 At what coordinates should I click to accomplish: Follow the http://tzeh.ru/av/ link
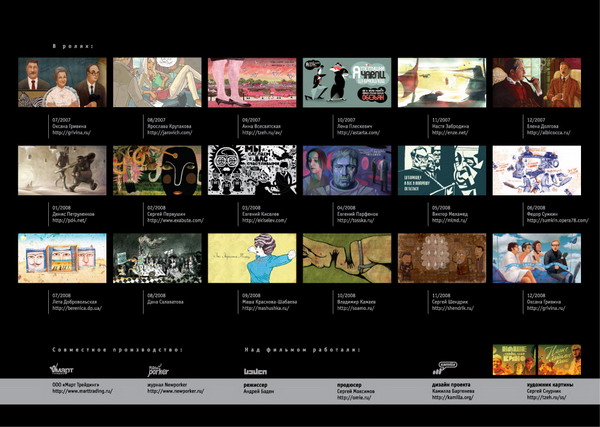point(262,133)
